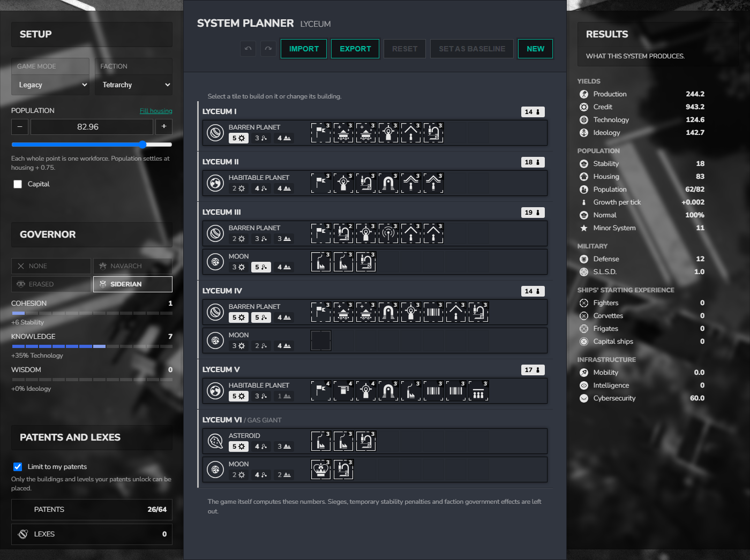Toggle the Capital checkbox
Screen dimensions: 750x560
(x=18, y=184)
